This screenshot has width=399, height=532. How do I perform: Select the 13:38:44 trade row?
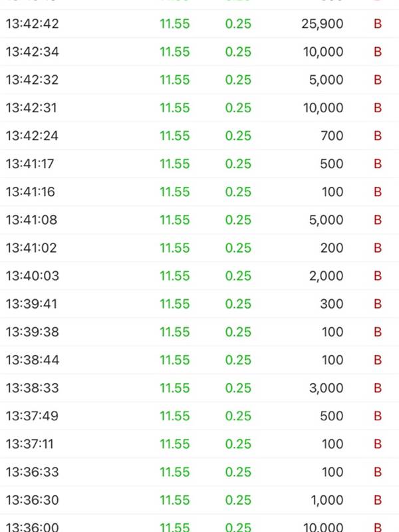(x=199, y=360)
